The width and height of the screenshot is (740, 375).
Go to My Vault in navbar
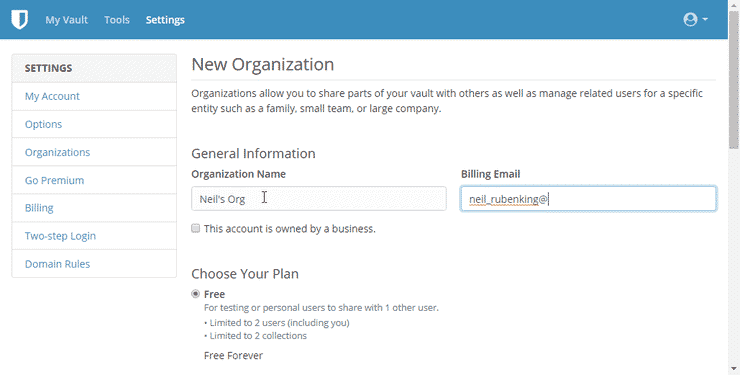point(67,20)
